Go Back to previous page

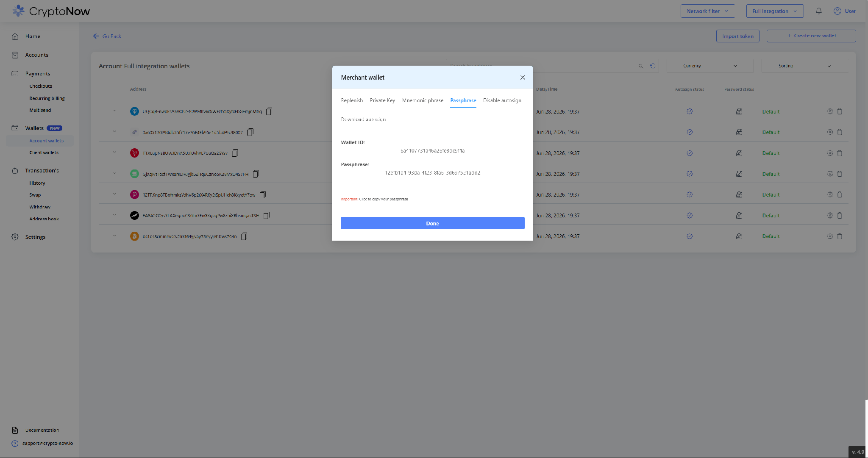[107, 36]
